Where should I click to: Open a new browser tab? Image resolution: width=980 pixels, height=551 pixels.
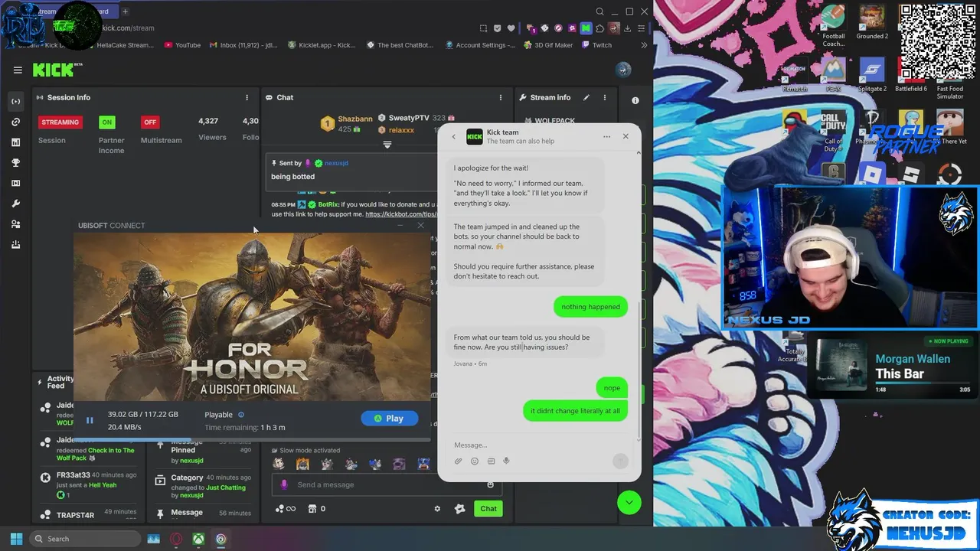(x=125, y=11)
